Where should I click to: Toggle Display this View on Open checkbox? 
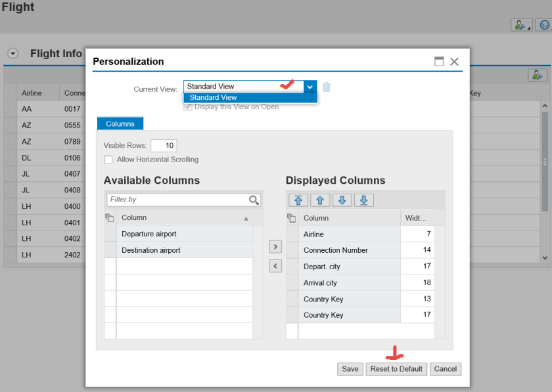188,107
